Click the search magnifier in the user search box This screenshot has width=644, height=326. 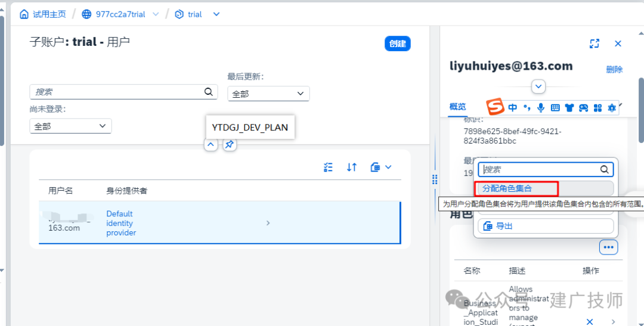click(x=209, y=92)
